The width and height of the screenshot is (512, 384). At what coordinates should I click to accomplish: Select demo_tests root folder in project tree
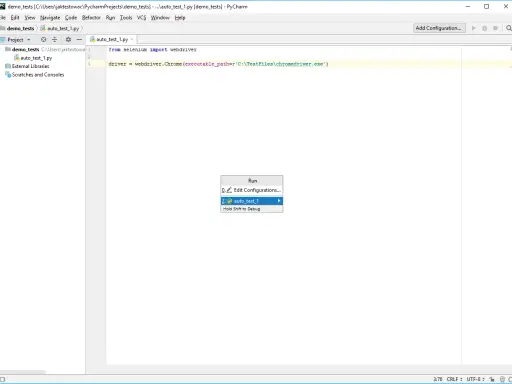(x=25, y=49)
